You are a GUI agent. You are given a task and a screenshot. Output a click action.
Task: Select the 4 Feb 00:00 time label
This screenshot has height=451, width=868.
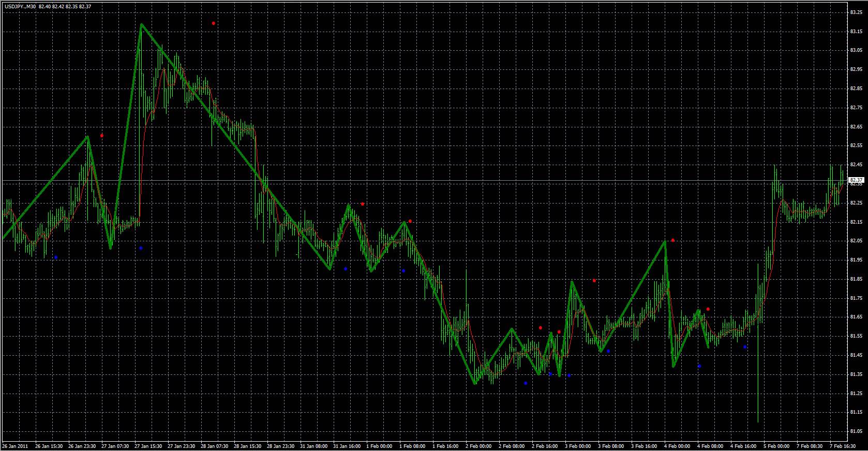click(678, 446)
